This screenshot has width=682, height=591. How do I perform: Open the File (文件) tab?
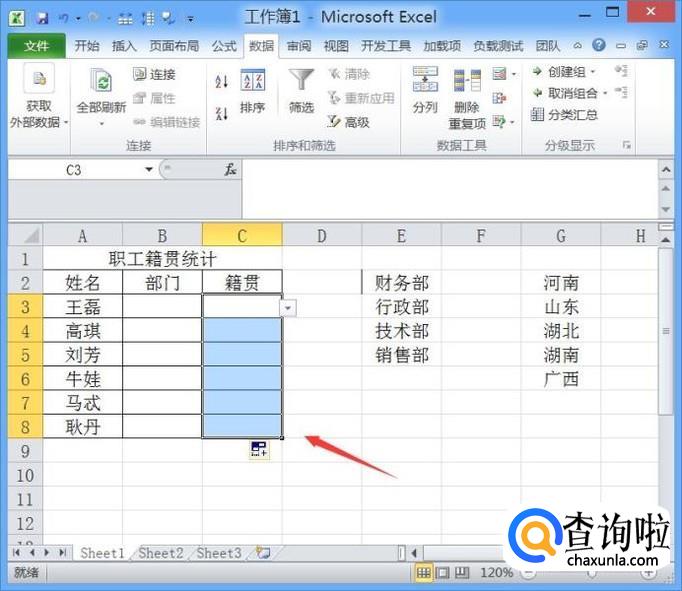click(x=37, y=46)
